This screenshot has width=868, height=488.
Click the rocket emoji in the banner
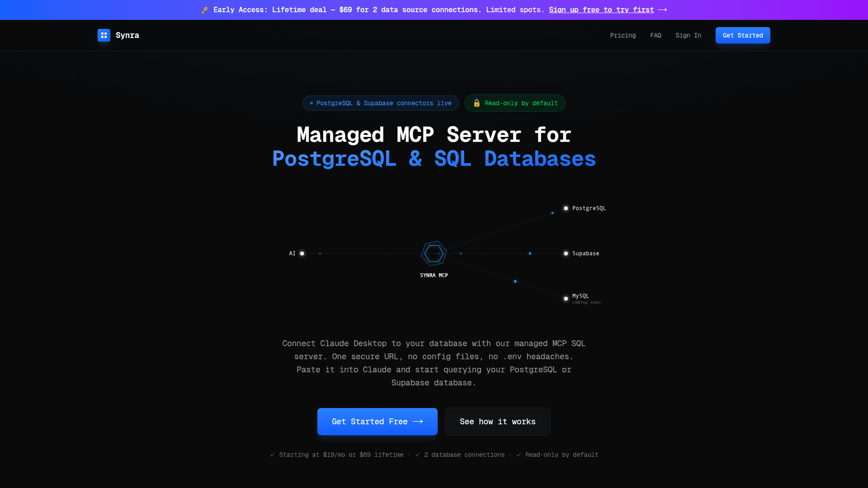coord(205,10)
